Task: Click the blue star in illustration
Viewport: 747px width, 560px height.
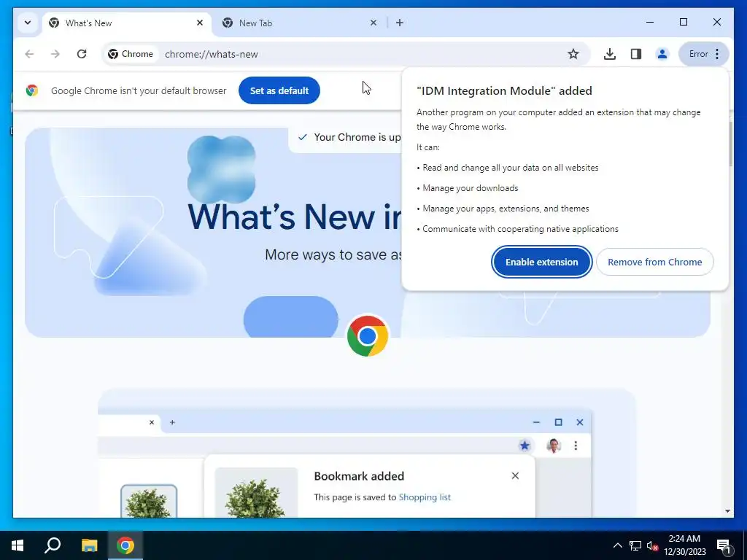Action: click(525, 446)
